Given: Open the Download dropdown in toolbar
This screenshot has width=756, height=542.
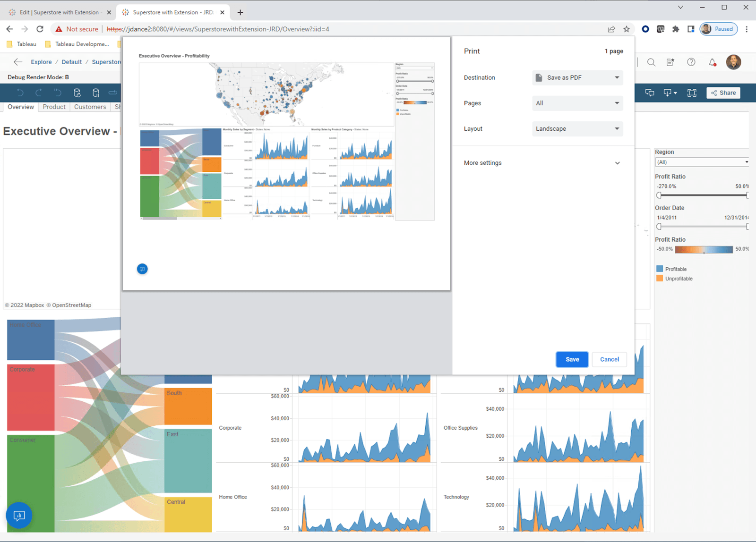Looking at the screenshot, I should coord(670,93).
